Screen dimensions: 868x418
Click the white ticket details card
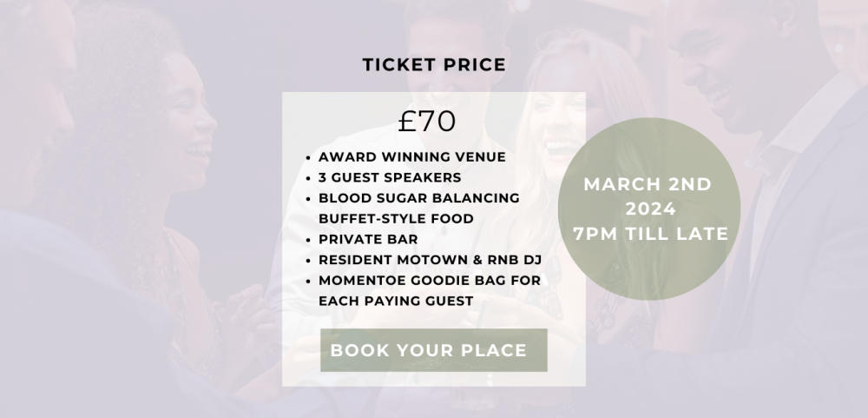point(433,239)
